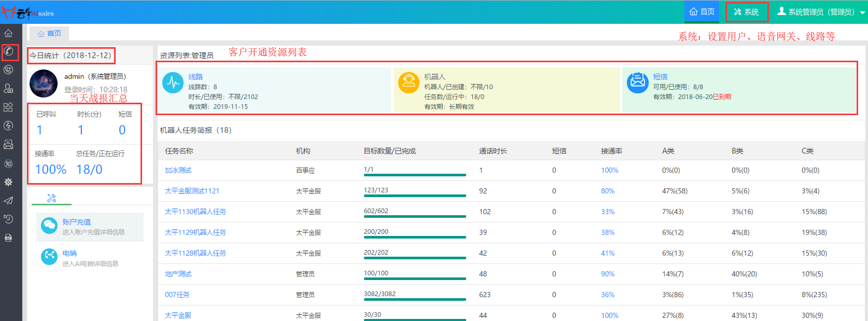Open the envelope mail icon in sidebar
Image resolution: width=868 pixels, height=321 pixels.
[x=8, y=145]
